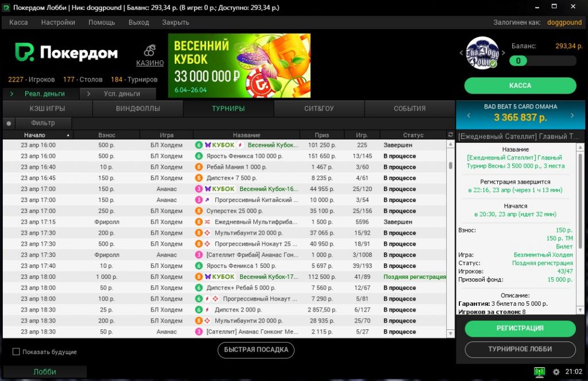Show next jackpot with right arrow
This screenshot has height=381, width=588.
coord(572,115)
